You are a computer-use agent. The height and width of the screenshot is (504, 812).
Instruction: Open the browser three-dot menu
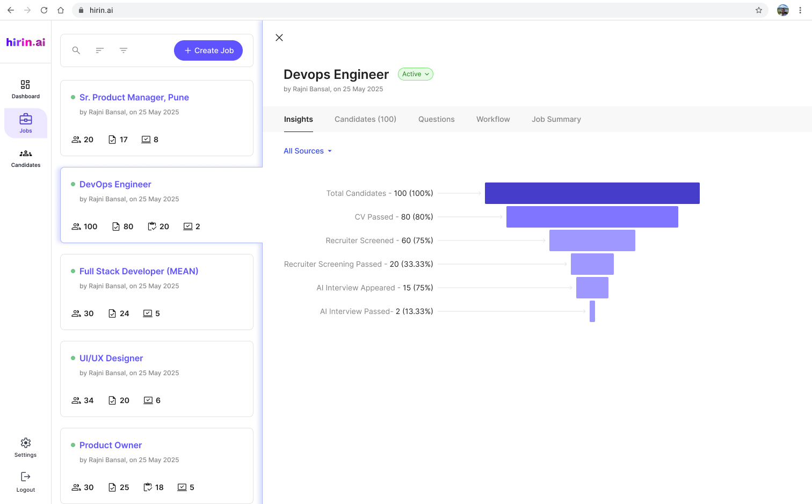point(800,10)
